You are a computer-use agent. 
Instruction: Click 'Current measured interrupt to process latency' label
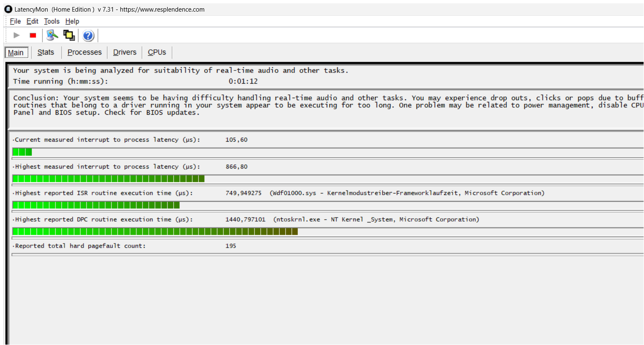coord(107,140)
